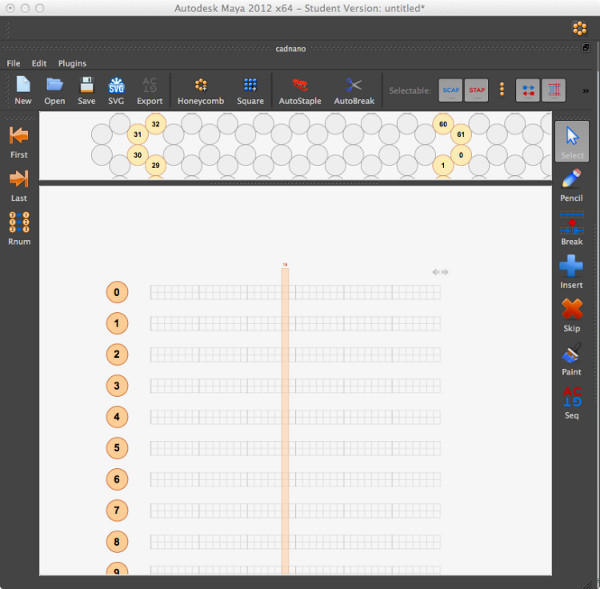
Task: Toggle the red strand selectable filter button
Action: (x=553, y=90)
